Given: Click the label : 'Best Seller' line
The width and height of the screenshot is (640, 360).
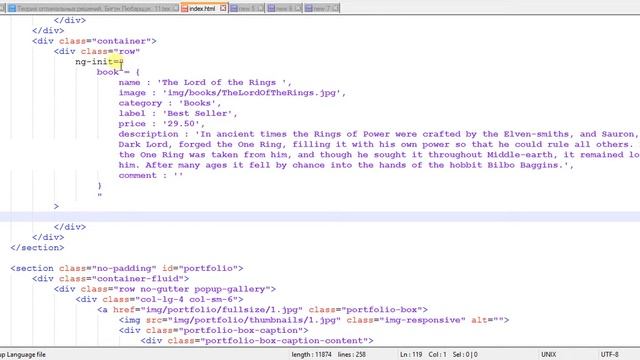Looking at the screenshot, I should pyautogui.click(x=178, y=113).
